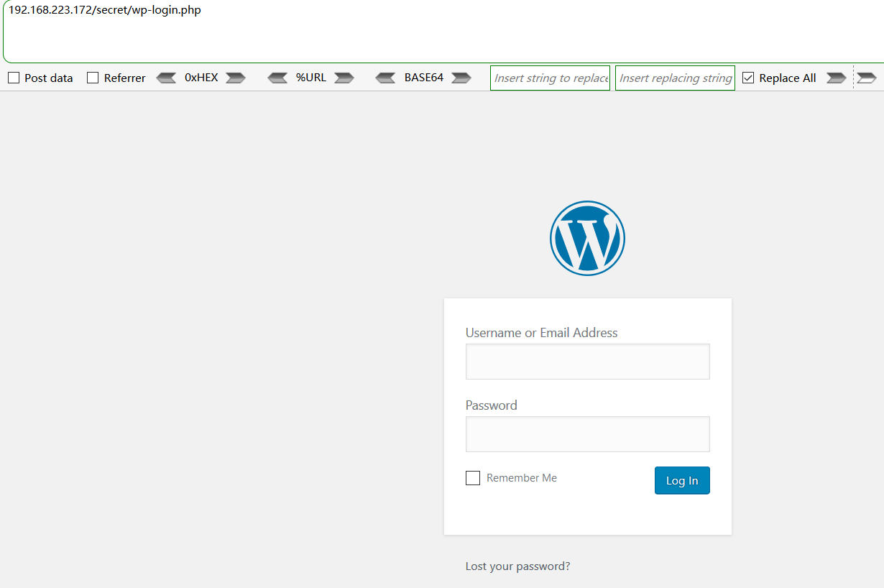Open the Lost your password link
This screenshot has height=588, width=884.
coord(518,566)
